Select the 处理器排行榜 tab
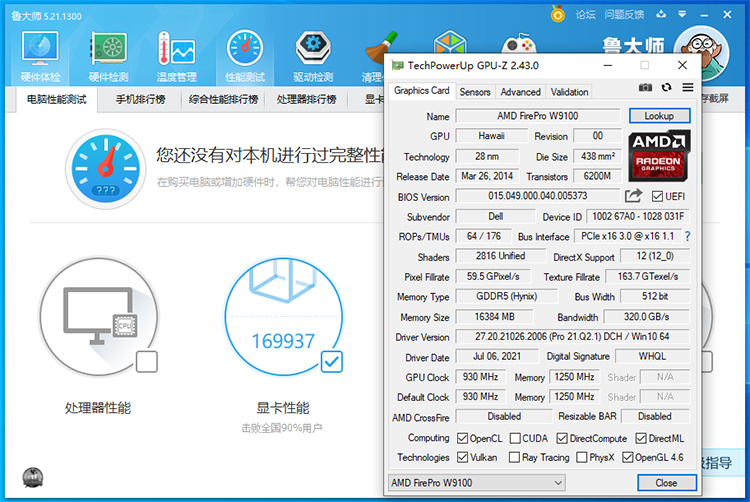 (x=307, y=99)
